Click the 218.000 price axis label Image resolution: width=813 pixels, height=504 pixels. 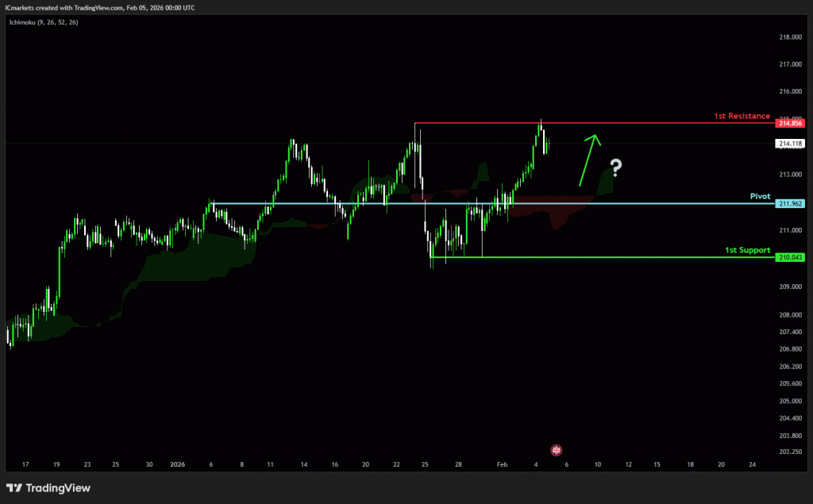[x=790, y=37]
